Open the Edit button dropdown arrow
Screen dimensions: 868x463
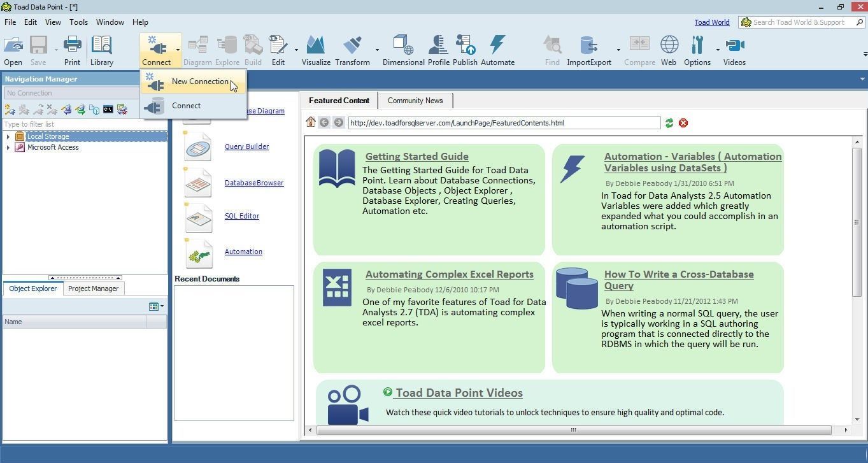(x=296, y=50)
